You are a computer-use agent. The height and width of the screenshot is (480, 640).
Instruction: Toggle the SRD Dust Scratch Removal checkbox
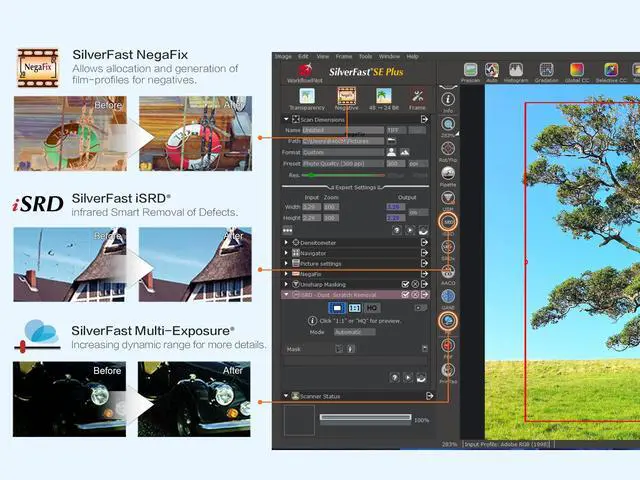pyautogui.click(x=405, y=295)
